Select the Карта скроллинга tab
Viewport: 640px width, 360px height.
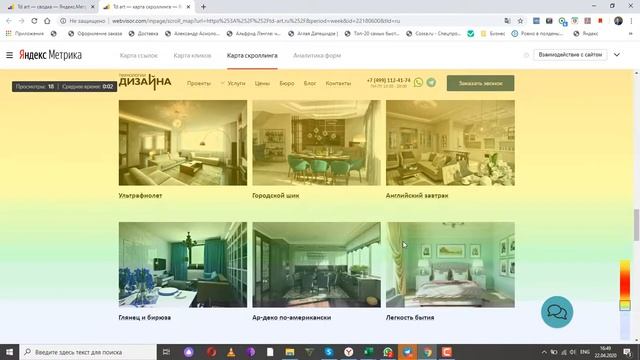click(x=252, y=56)
